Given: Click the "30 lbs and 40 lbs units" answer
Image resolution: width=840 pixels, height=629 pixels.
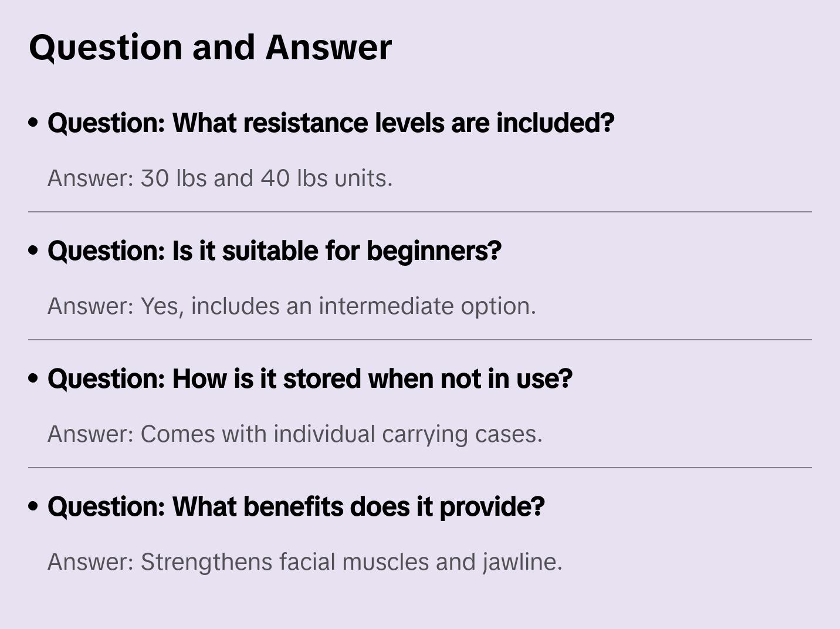Looking at the screenshot, I should 220,178.
